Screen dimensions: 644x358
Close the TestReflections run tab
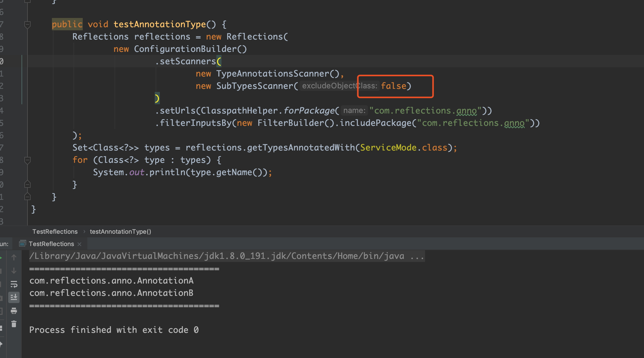tap(80, 243)
